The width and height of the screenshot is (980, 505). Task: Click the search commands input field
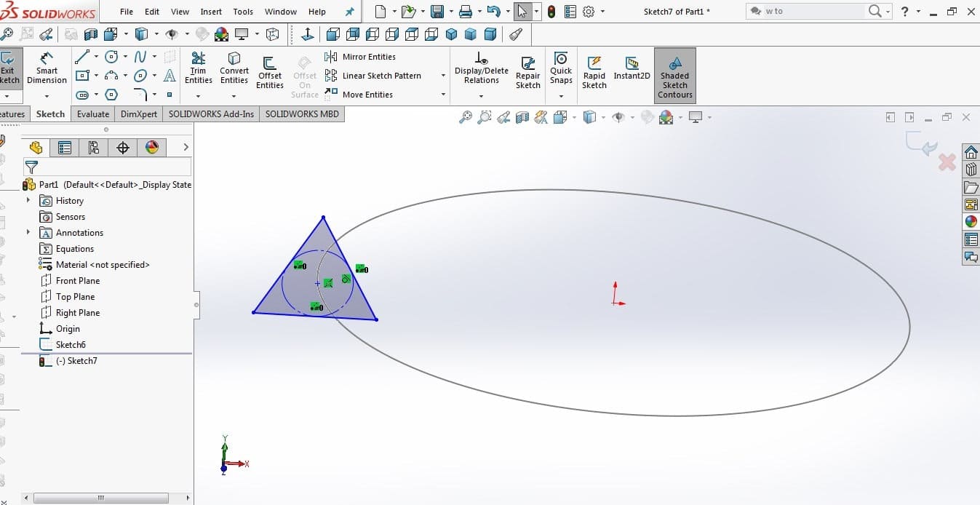click(813, 12)
